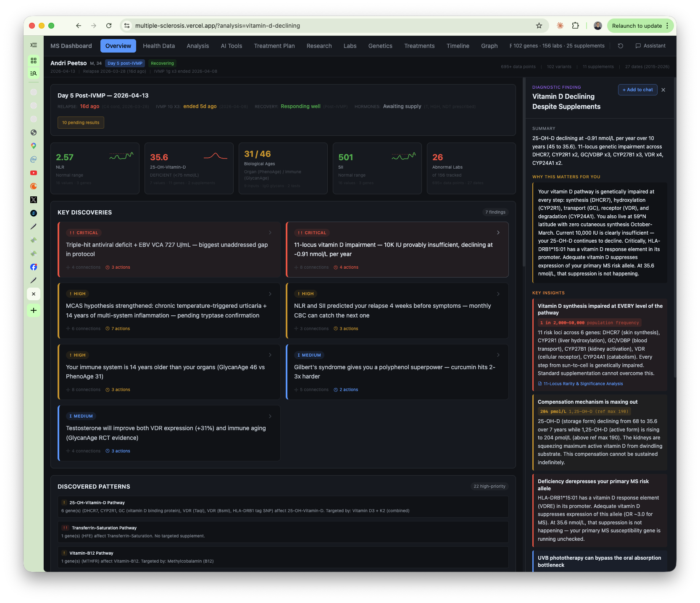Image resolution: width=700 pixels, height=603 pixels.
Task: Toggle the grid view icon in sidebar
Action: point(34,61)
